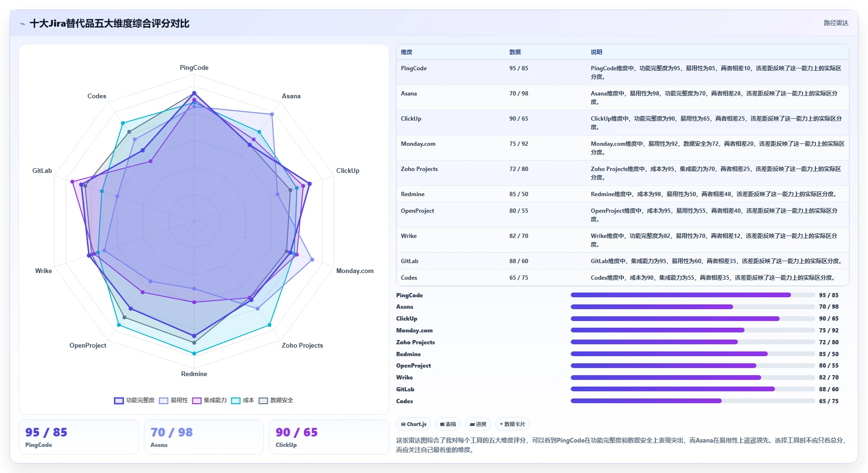Select the Chart.js tag
The width and height of the screenshot is (868, 473).
pos(414,424)
